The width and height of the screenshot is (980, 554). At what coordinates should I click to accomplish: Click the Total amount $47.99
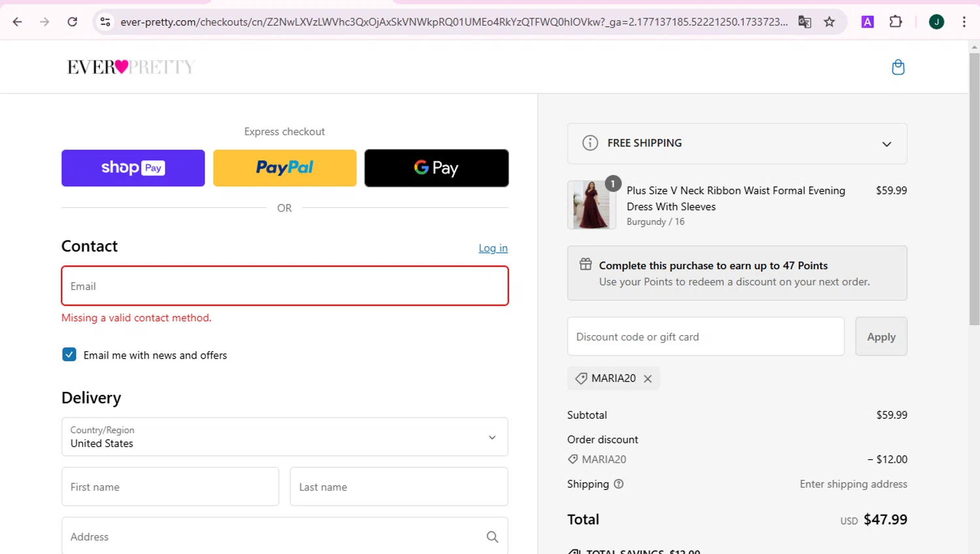885,519
